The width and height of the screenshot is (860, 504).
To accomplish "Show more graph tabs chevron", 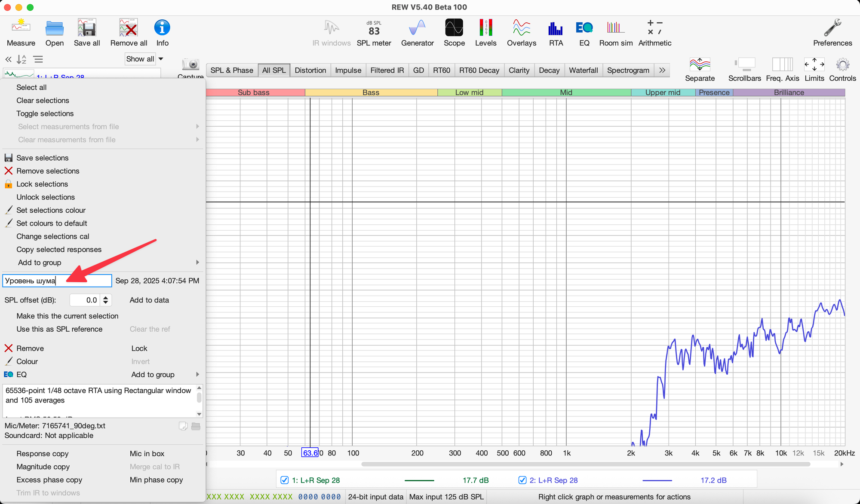I will (662, 70).
